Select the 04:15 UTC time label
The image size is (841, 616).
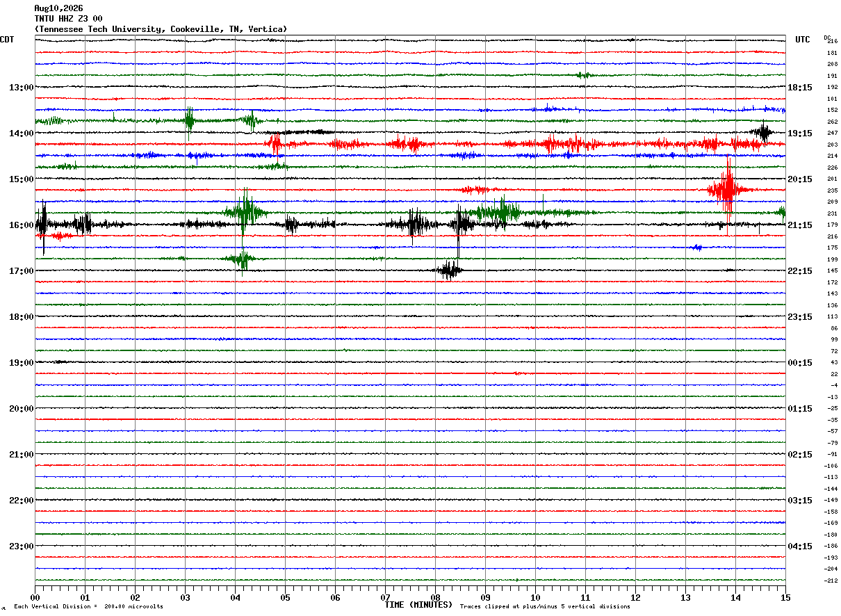(x=801, y=546)
